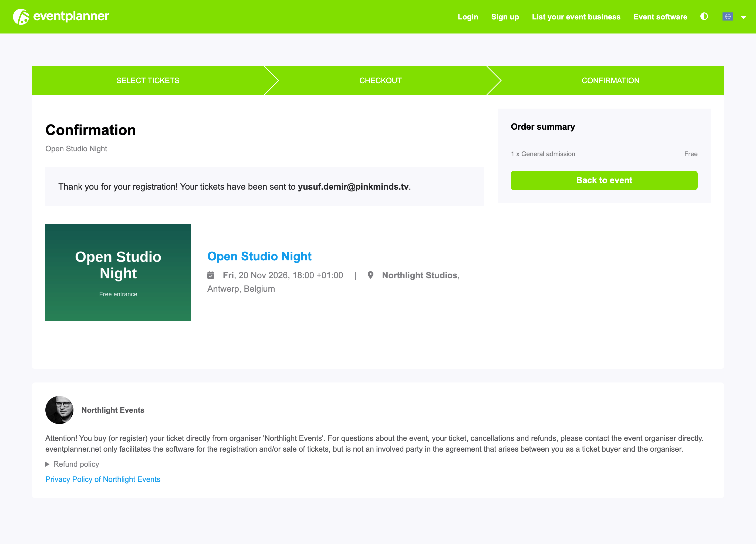
Task: Click the Confirmation page heading
Action: 91,130
